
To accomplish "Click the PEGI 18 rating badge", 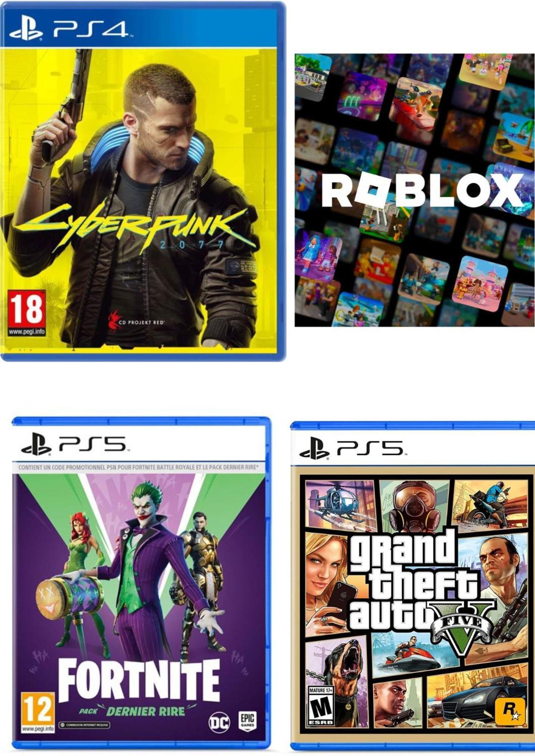I will (x=26, y=313).
